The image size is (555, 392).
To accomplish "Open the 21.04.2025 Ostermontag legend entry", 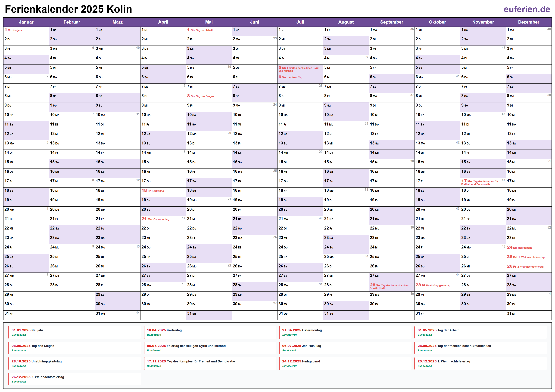I will point(345,332).
